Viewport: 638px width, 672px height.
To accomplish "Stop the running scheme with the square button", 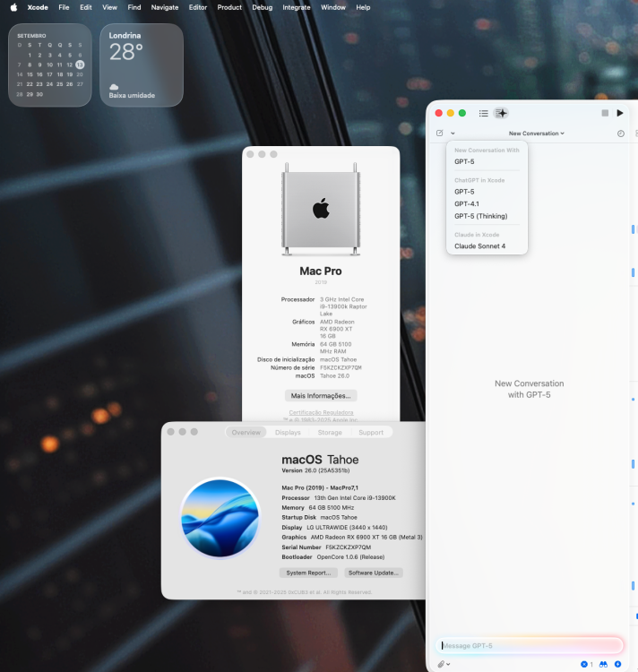I will click(x=605, y=113).
